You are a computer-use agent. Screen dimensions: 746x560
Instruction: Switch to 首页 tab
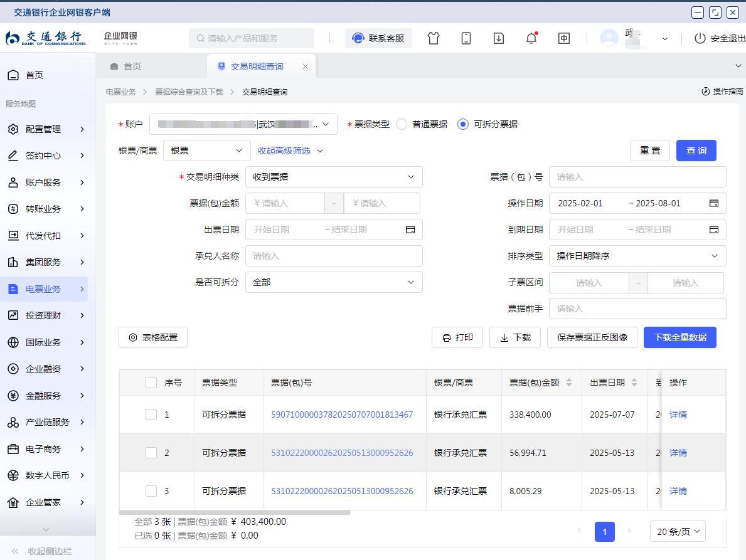coord(126,66)
